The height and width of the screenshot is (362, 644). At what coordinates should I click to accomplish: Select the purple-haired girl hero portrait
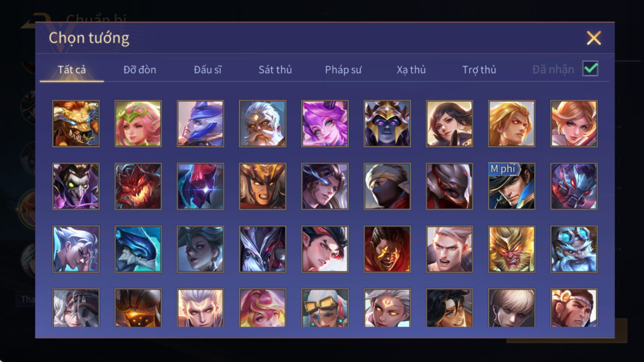(x=325, y=124)
